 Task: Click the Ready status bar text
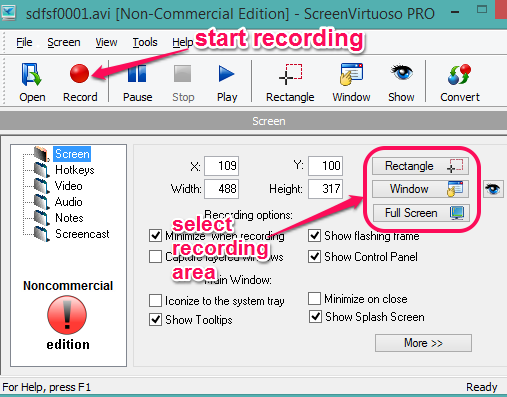point(481,387)
